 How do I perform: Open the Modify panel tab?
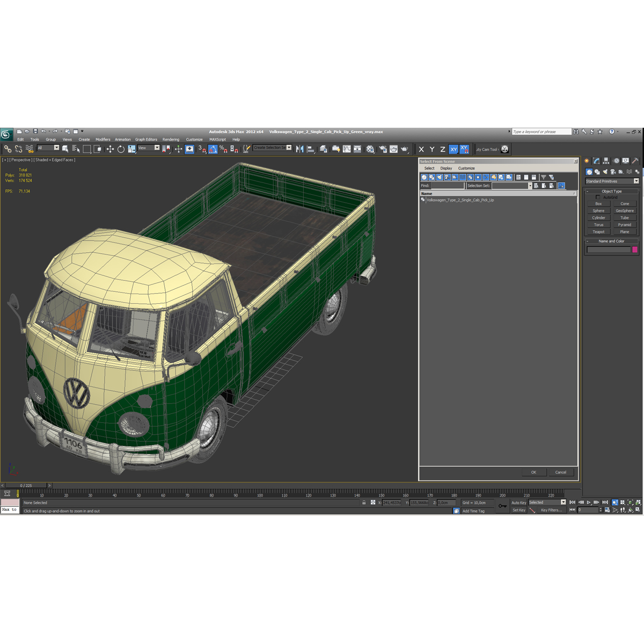(596, 160)
